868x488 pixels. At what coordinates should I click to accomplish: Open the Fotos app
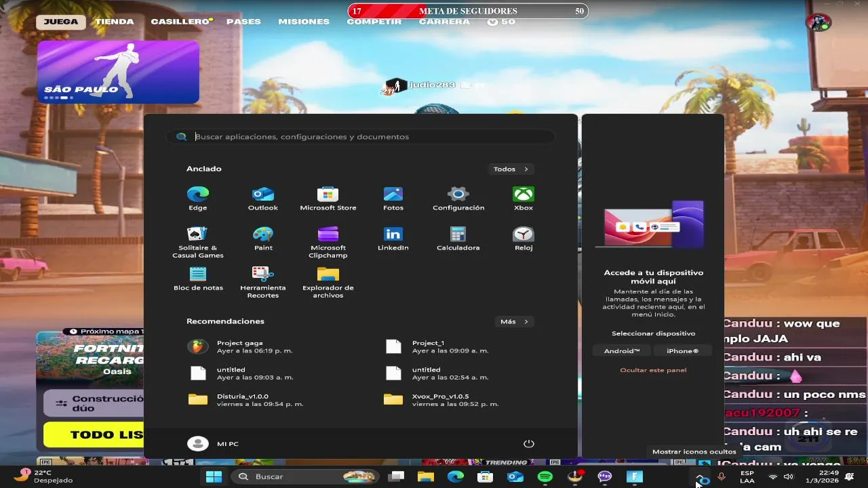(x=393, y=199)
